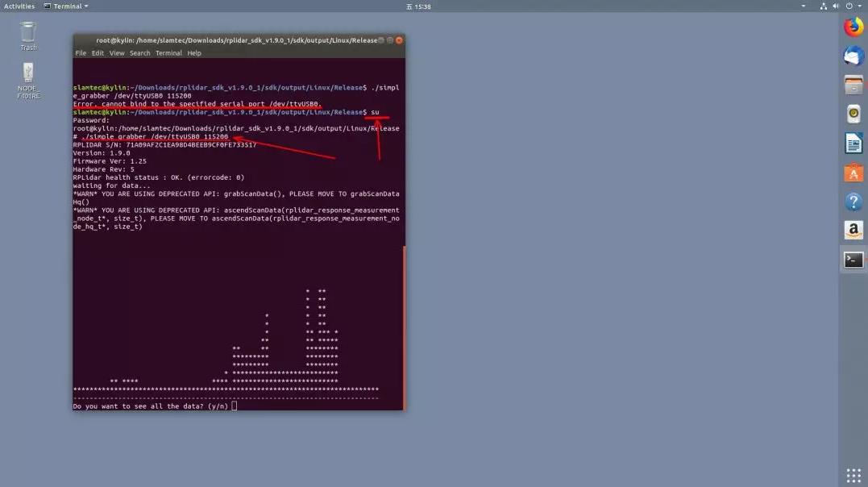
Task: Click the terminal vertical scrollbar
Action: click(x=404, y=328)
